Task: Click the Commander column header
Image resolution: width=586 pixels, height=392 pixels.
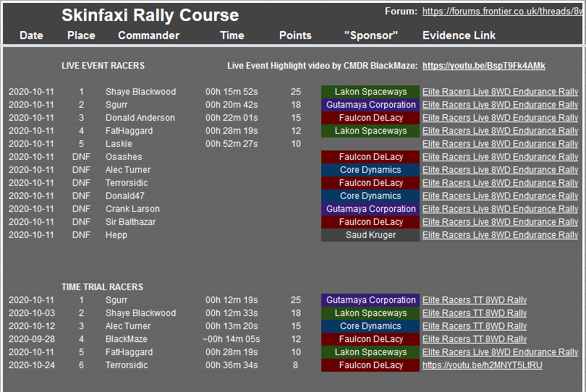Action: pos(149,35)
